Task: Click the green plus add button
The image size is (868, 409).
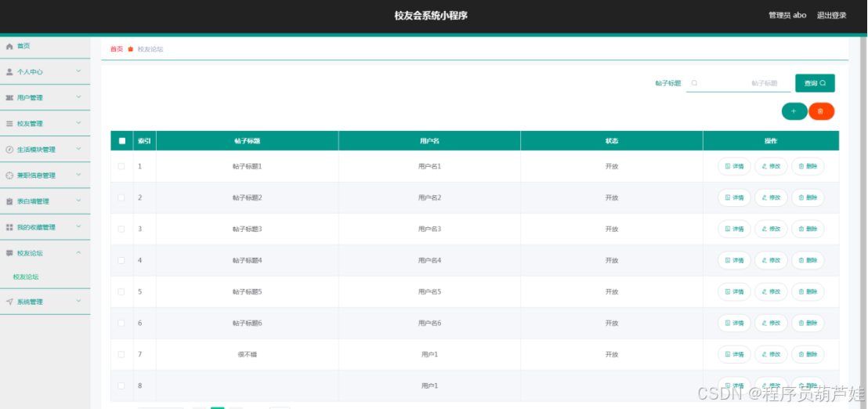Action: [794, 111]
